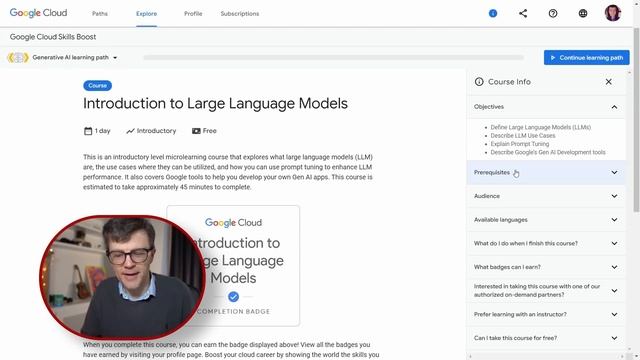Click the 'Free' price text
The width and height of the screenshot is (640, 360).
[209, 131]
